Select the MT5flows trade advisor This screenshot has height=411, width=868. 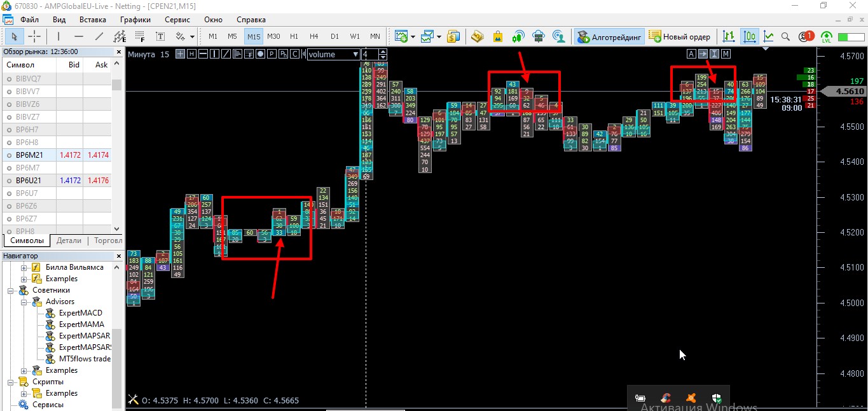[x=84, y=359]
